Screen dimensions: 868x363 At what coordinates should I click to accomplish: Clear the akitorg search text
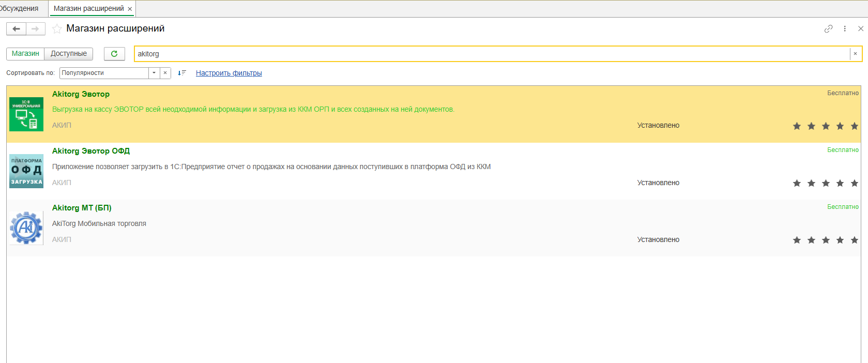(x=855, y=54)
